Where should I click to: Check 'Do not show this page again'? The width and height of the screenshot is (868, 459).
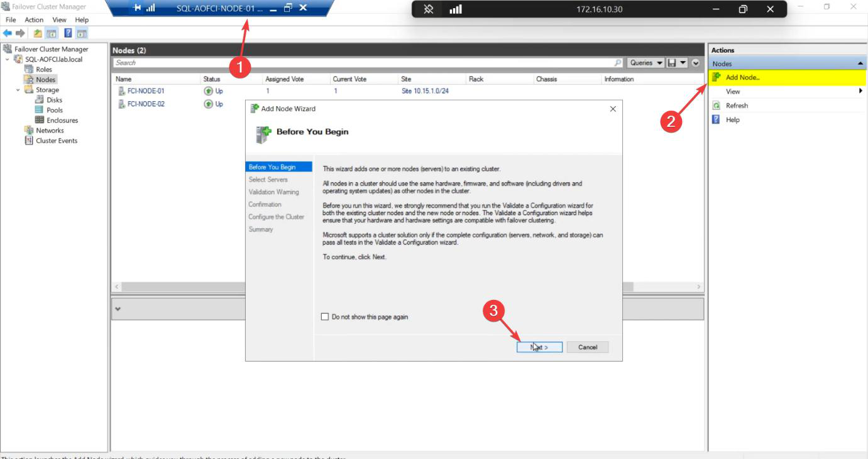click(x=325, y=317)
